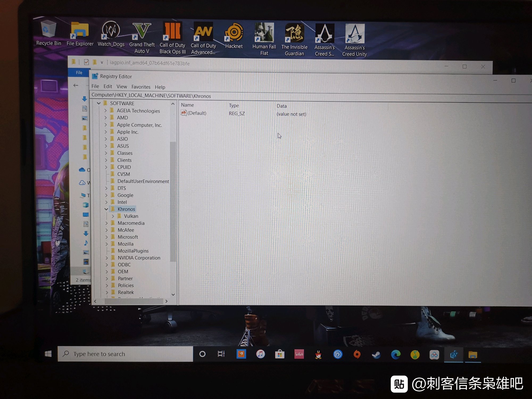The image size is (532, 399).
Task: Click the tree scroll right arrow
Action: click(x=167, y=301)
